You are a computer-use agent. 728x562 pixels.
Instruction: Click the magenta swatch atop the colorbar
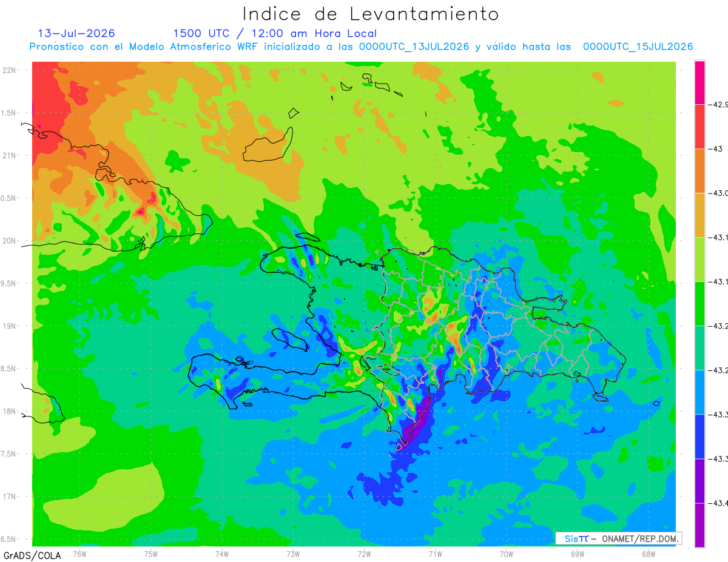coord(699,82)
